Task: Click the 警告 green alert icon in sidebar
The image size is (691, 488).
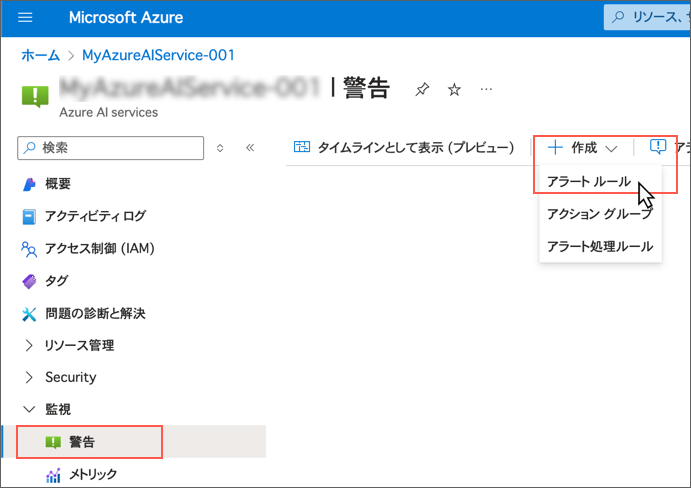Action: tap(53, 442)
